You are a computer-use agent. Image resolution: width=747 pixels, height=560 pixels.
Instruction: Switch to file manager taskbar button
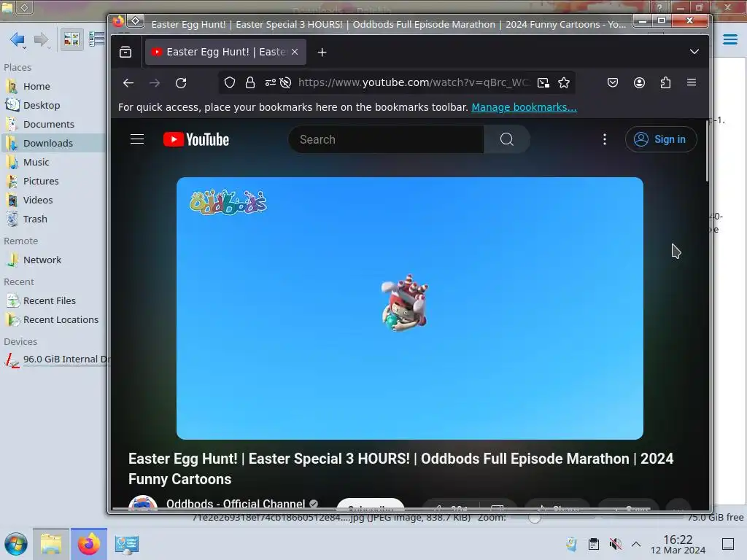point(51,544)
